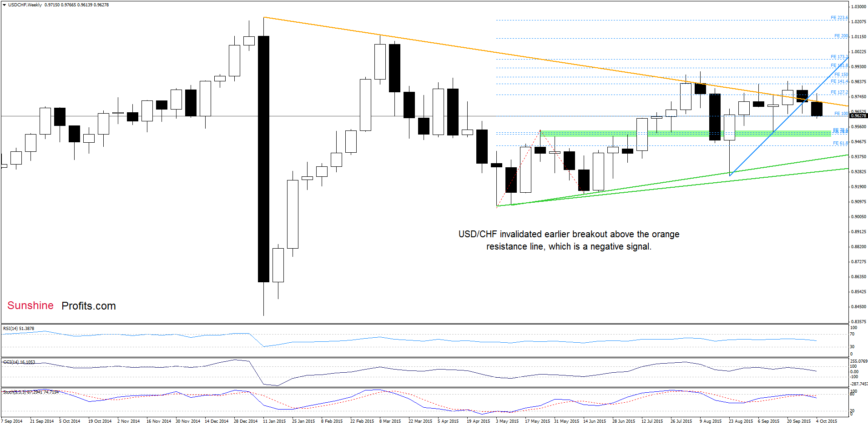Viewport: 868px width, 425px height.
Task: Click the 28 Dec 2014 date label
Action: 246,421
